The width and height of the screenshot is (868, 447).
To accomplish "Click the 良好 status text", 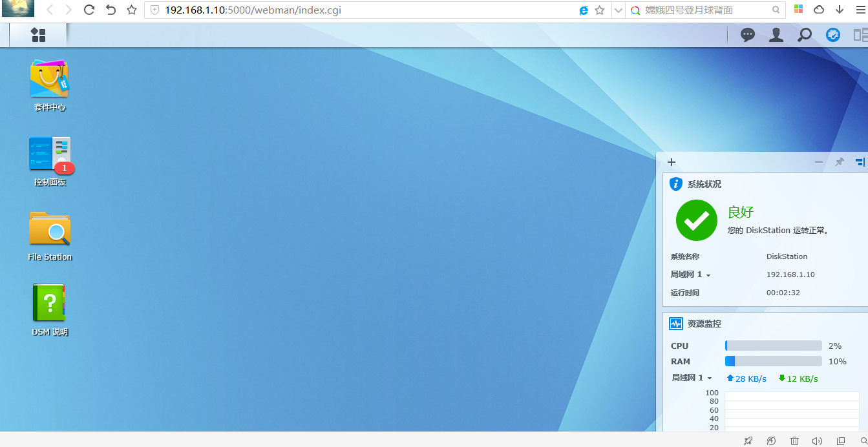I will [x=741, y=212].
